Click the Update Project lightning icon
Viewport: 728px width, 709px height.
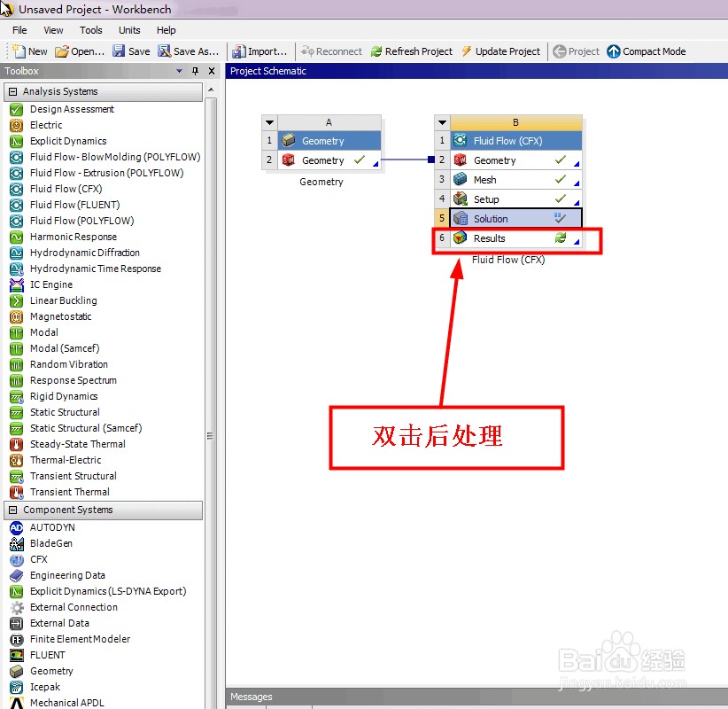point(466,51)
